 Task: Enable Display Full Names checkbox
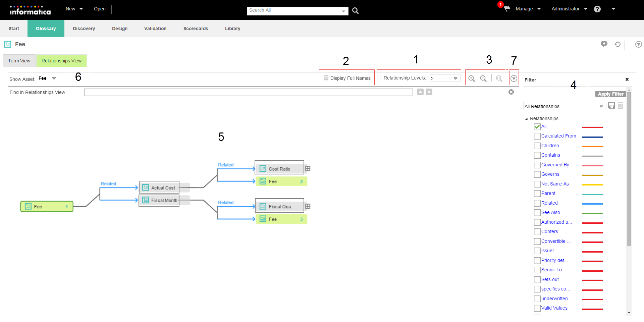click(326, 78)
